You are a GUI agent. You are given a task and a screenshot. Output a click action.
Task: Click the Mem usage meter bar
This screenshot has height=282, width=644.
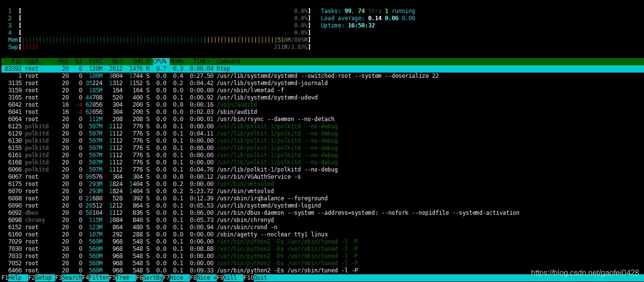(x=160, y=40)
